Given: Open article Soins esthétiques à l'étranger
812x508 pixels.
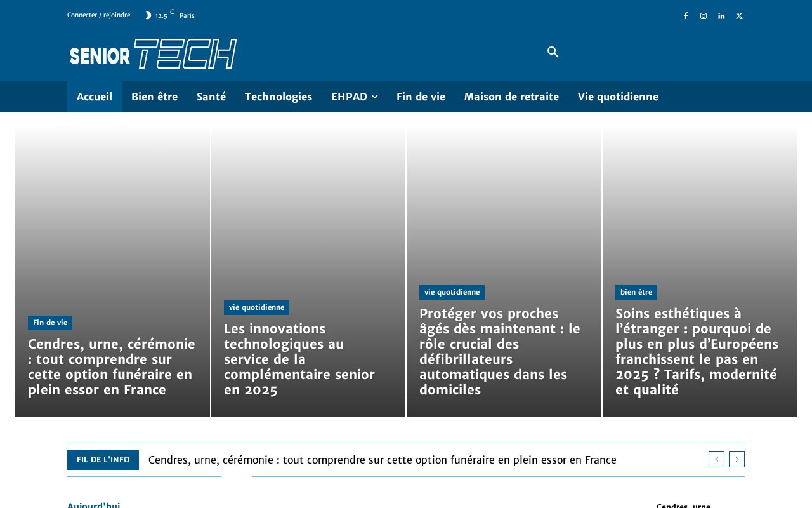Looking at the screenshot, I should 697,352.
